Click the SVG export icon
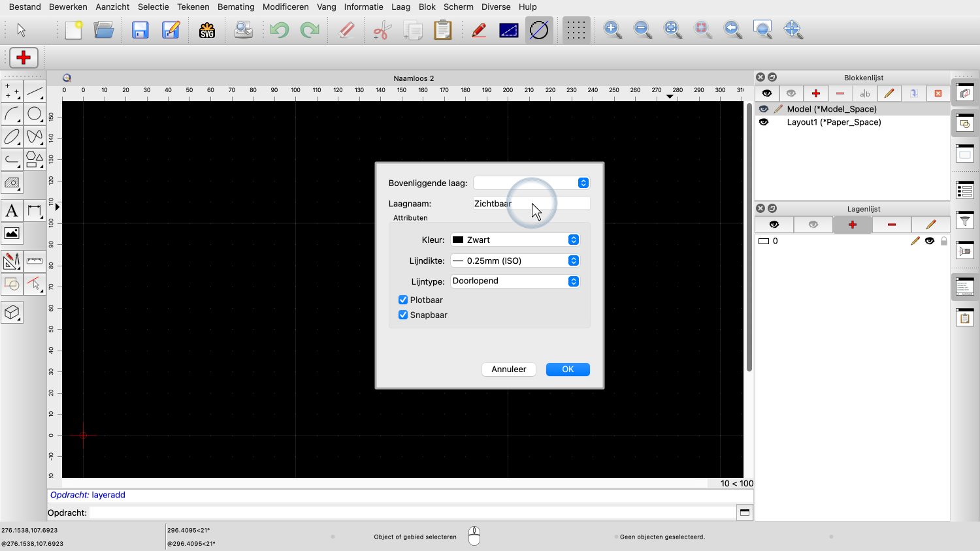Image resolution: width=980 pixels, height=551 pixels. [207, 30]
